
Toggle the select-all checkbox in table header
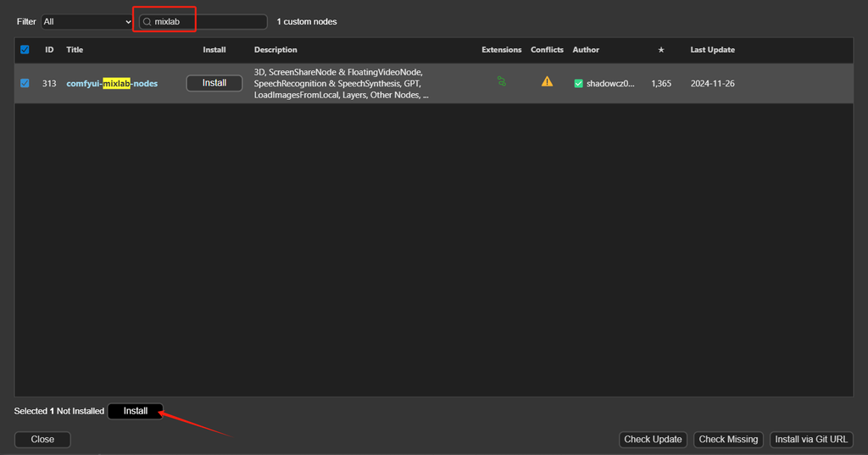click(x=25, y=50)
